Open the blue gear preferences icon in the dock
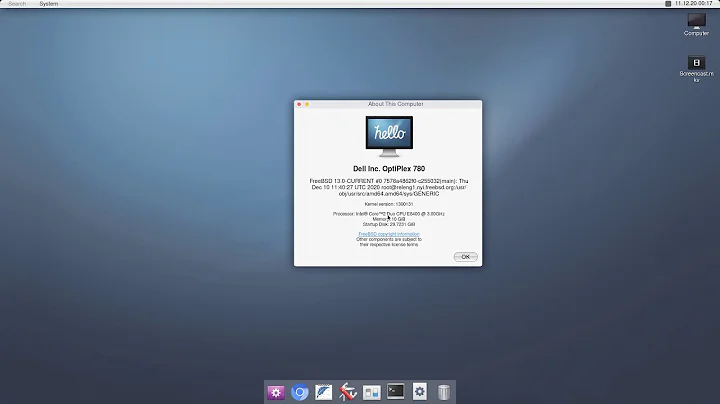This screenshot has height=404, width=720. [420, 392]
